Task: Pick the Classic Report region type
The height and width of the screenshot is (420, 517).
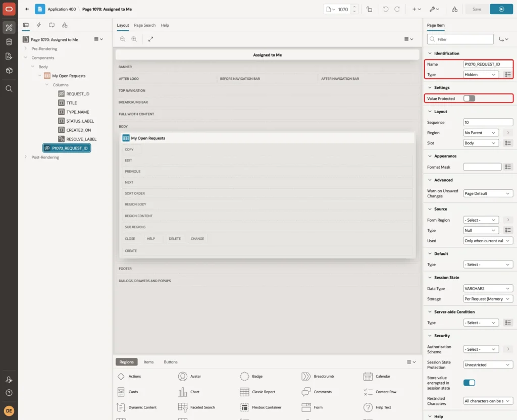Action: [257, 392]
